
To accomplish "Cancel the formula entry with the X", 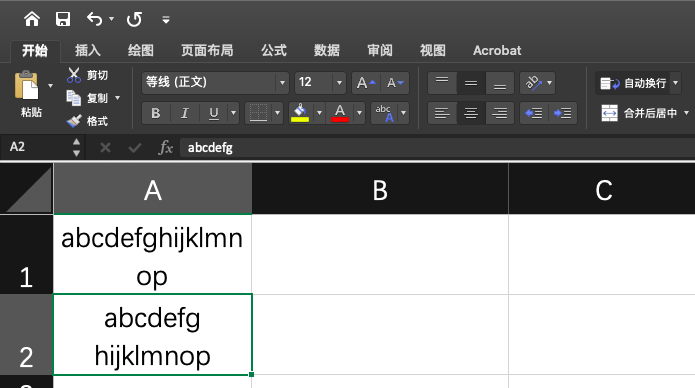I will 105,147.
